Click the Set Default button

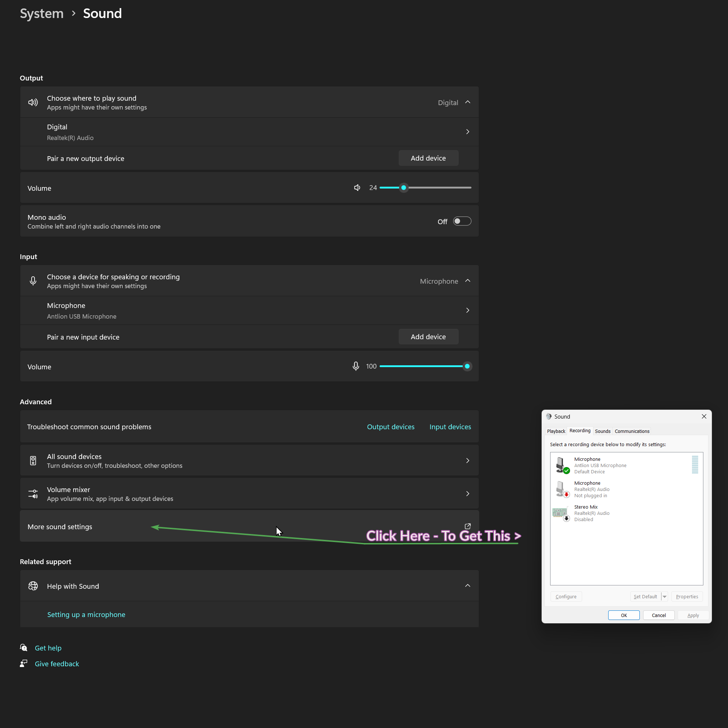point(645,596)
